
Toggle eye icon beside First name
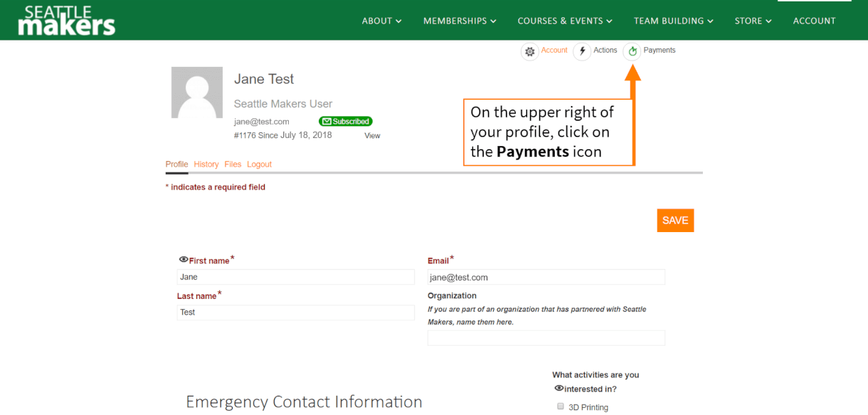pos(184,260)
